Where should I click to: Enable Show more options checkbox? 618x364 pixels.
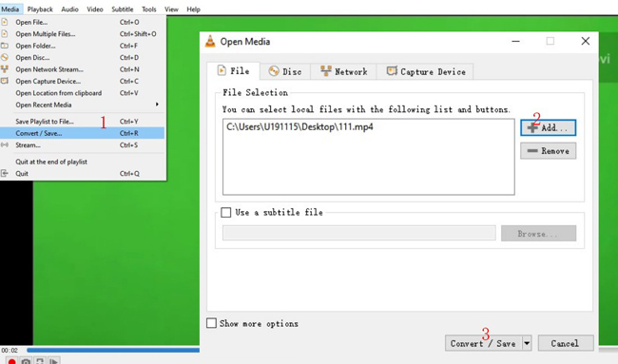212,323
